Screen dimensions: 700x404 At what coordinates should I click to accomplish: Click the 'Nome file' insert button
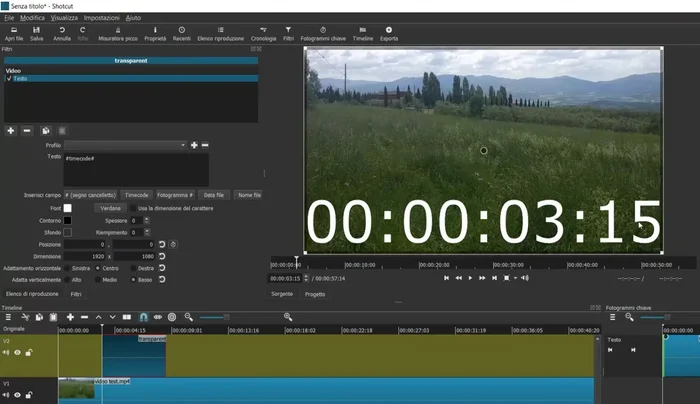tap(249, 195)
